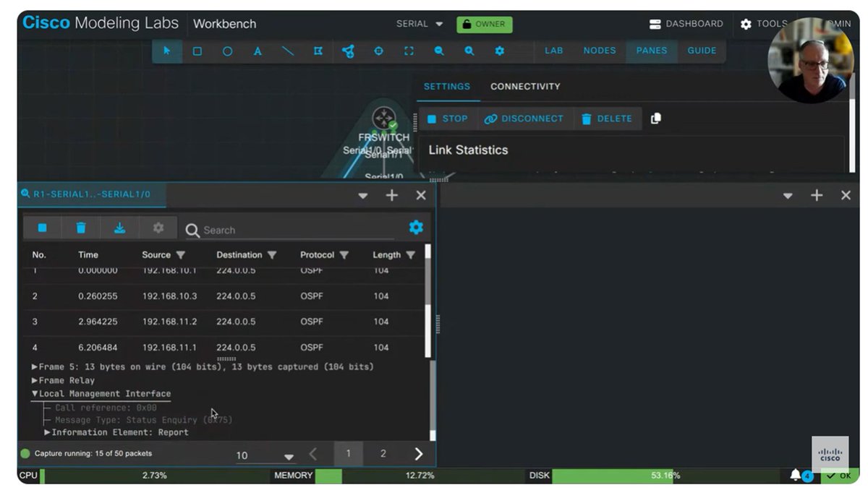868x490 pixels.
Task: Select the ellipse annotation tool
Action: [x=227, y=51]
